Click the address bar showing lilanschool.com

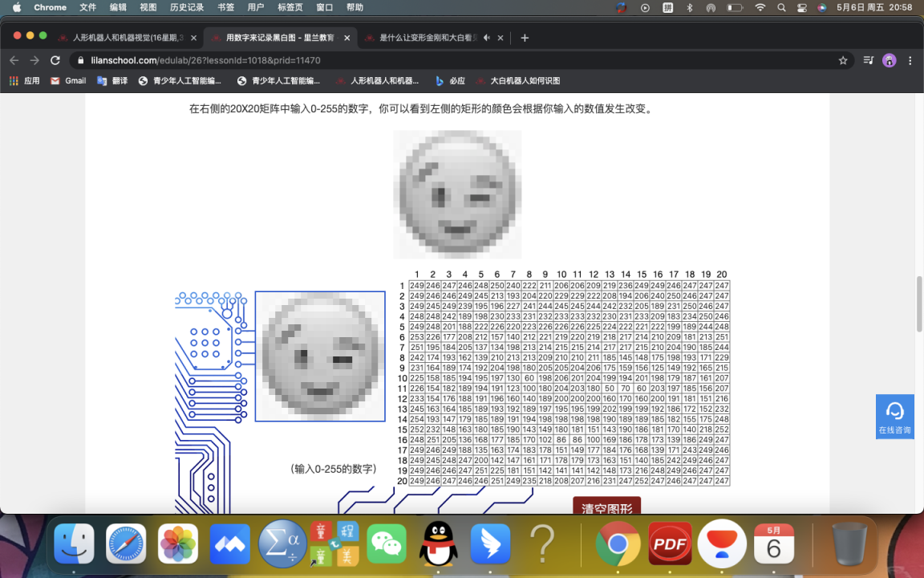[462, 60]
